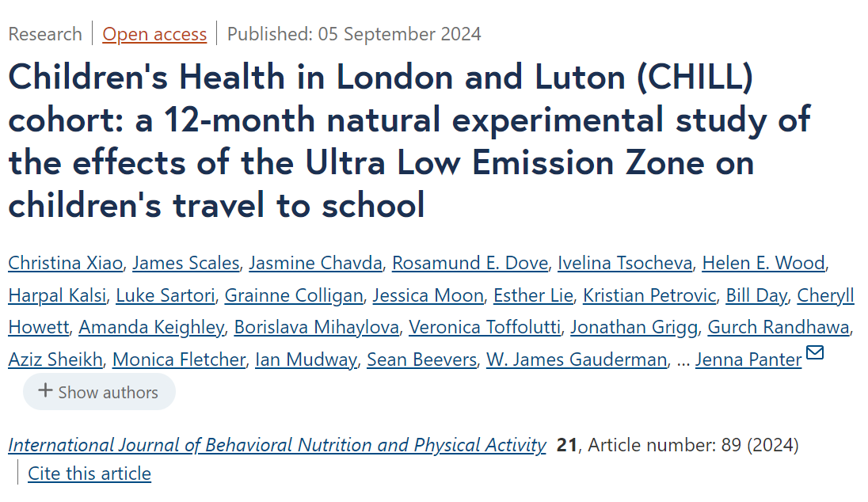The width and height of the screenshot is (868, 502).
Task: Open author Christina Xiao's link
Action: pos(65,263)
